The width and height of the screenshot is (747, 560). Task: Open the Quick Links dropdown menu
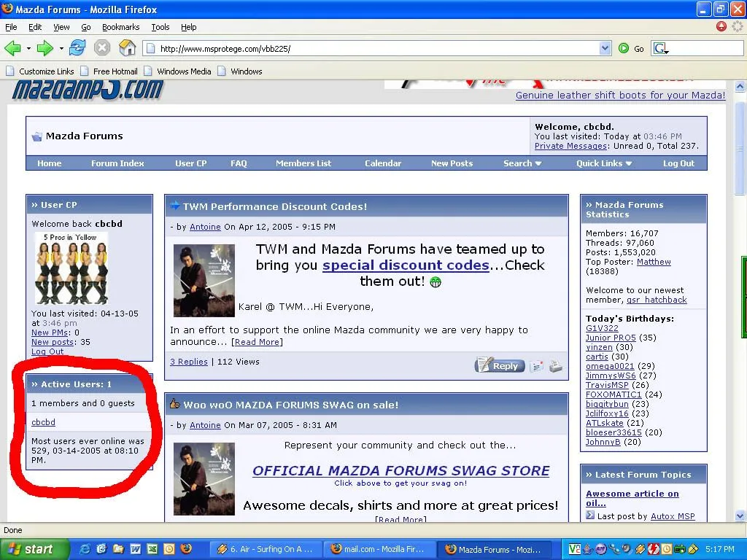[604, 163]
